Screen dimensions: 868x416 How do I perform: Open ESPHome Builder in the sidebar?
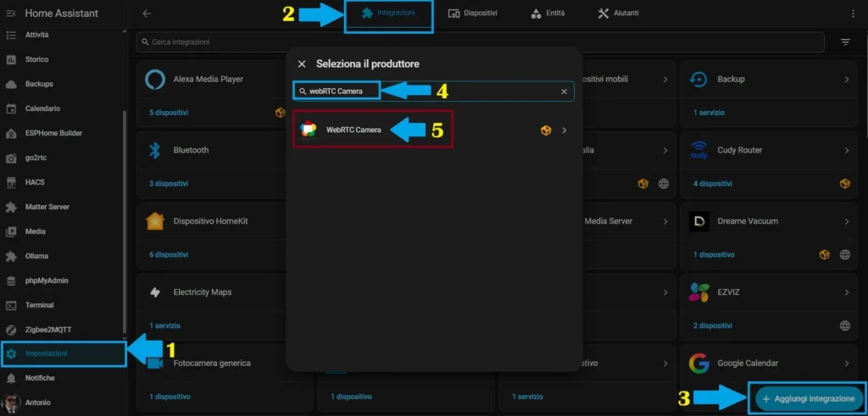[x=64, y=133]
